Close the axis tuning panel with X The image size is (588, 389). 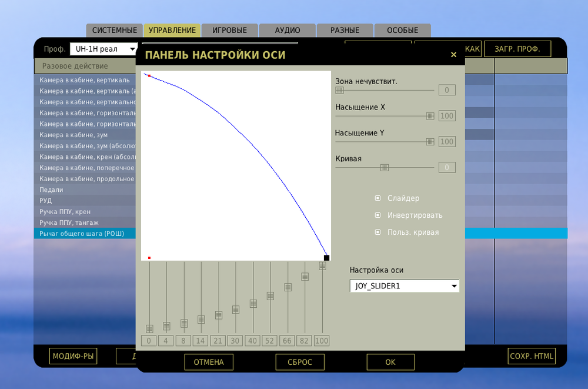[x=453, y=55]
